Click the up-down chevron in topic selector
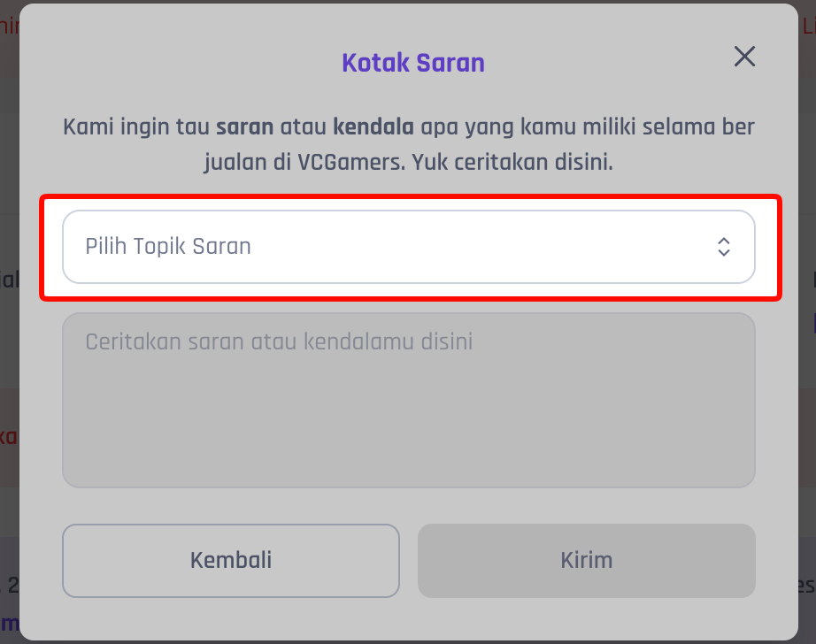The height and width of the screenshot is (644, 816). click(723, 247)
